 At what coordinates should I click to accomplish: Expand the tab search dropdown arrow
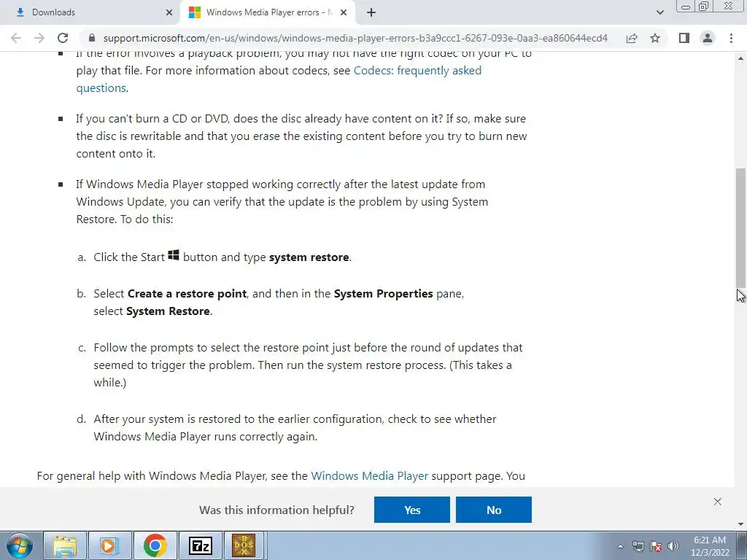click(659, 12)
